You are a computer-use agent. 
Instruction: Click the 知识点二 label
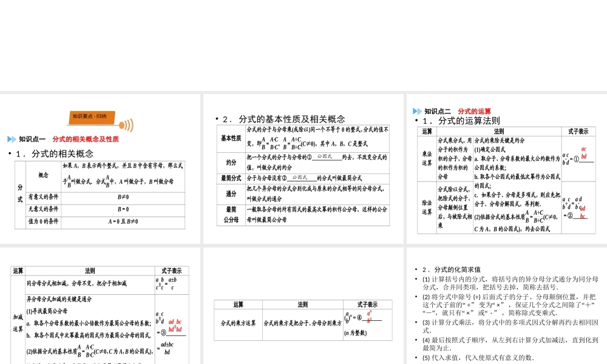438,112
